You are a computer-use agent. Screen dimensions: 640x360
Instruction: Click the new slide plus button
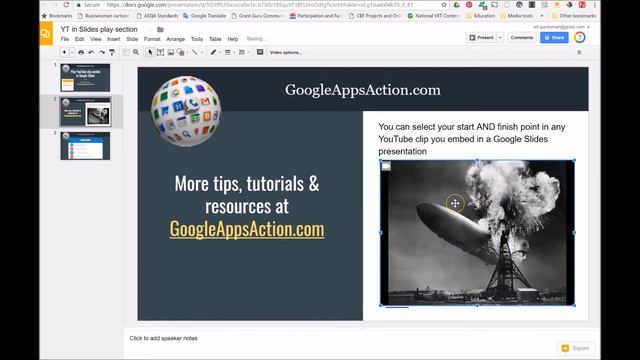64,52
